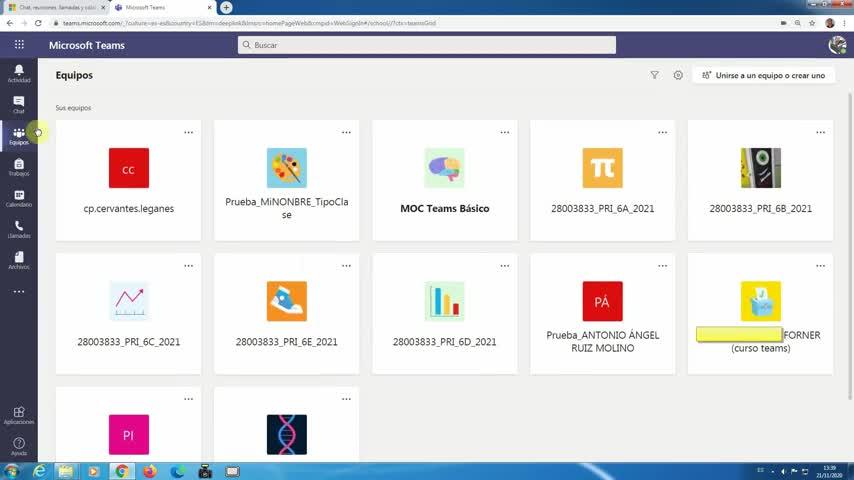Open the FORNER curso teams tile
This screenshot has height=480, width=854.
click(760, 314)
